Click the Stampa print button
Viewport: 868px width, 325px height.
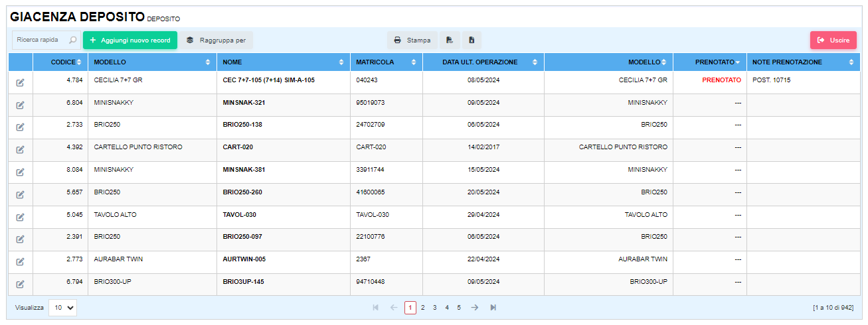(x=412, y=40)
